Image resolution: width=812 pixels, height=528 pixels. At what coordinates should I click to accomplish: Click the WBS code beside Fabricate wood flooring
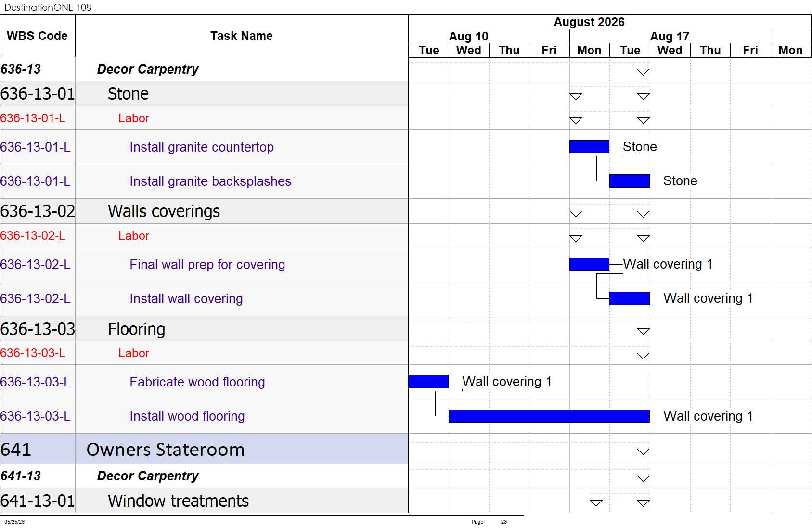click(36, 382)
